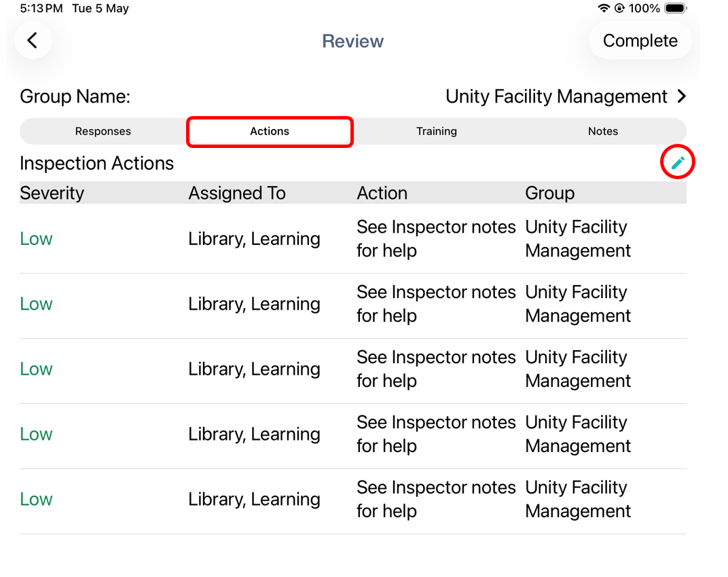Switch to the Responses tab

point(103,132)
